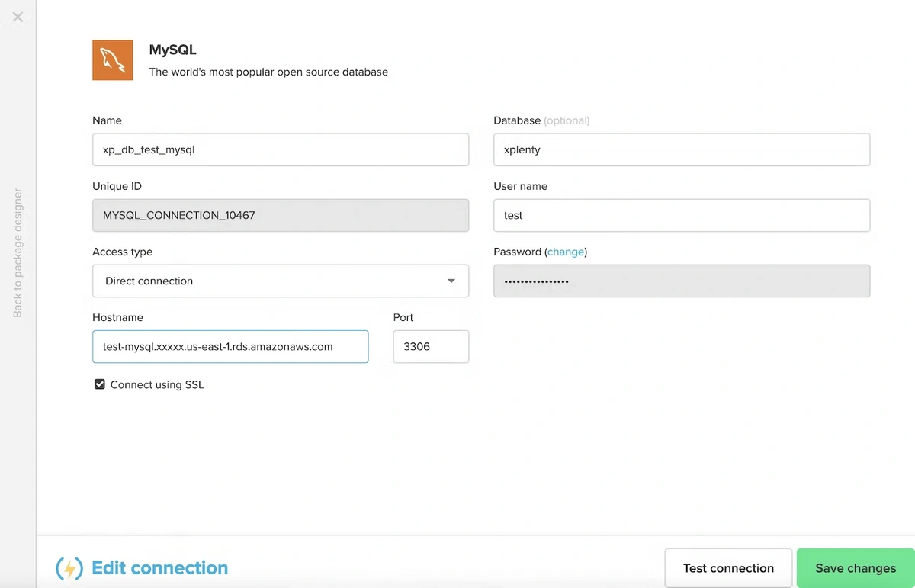Viewport: 915px width, 588px height.
Task: Click the Connect using SSL label text
Action: [157, 384]
